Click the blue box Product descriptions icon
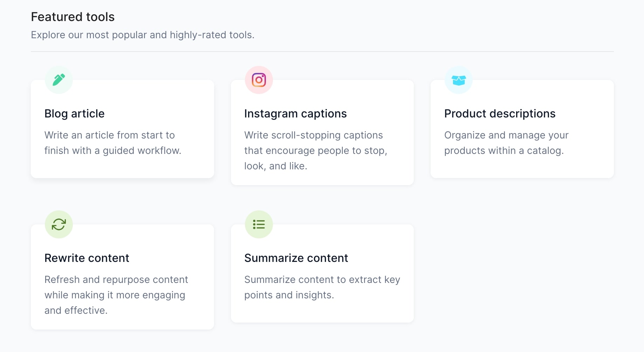Screen dimensions: 644x352 pyautogui.click(x=459, y=80)
